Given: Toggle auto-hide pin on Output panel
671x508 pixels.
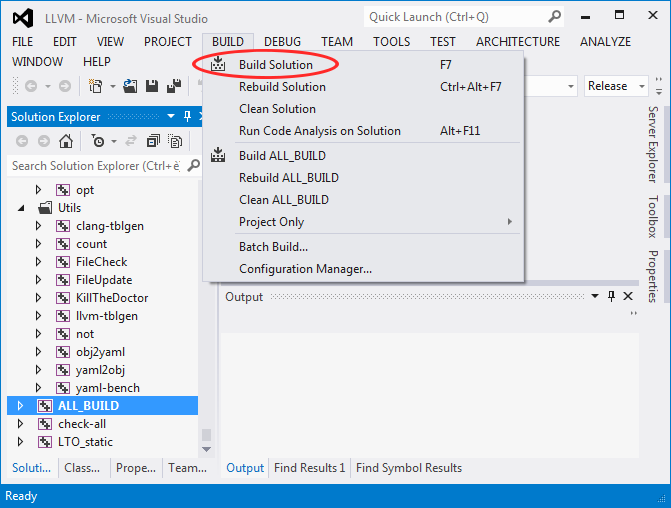Looking at the screenshot, I should click(611, 297).
